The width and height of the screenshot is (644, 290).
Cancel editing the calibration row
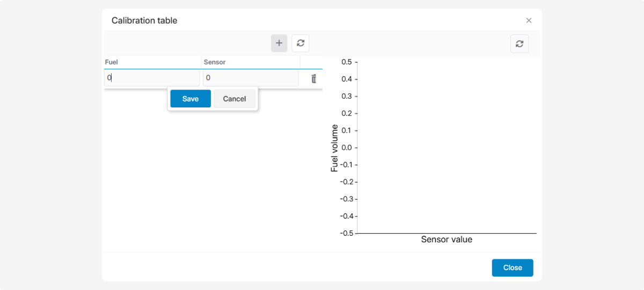[x=235, y=99]
